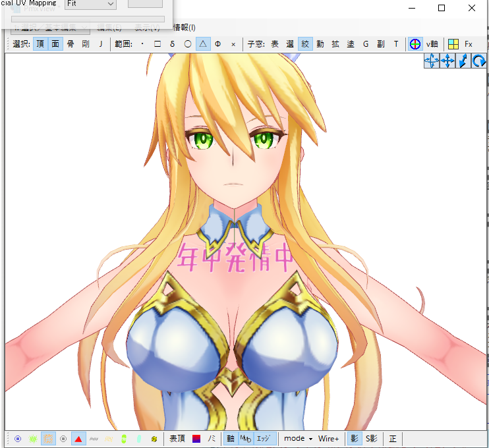Image resolution: width=489 pixels, height=448 pixels.
Task: Toggle the ﾉﾐ normals display button
Action: [x=212, y=439]
